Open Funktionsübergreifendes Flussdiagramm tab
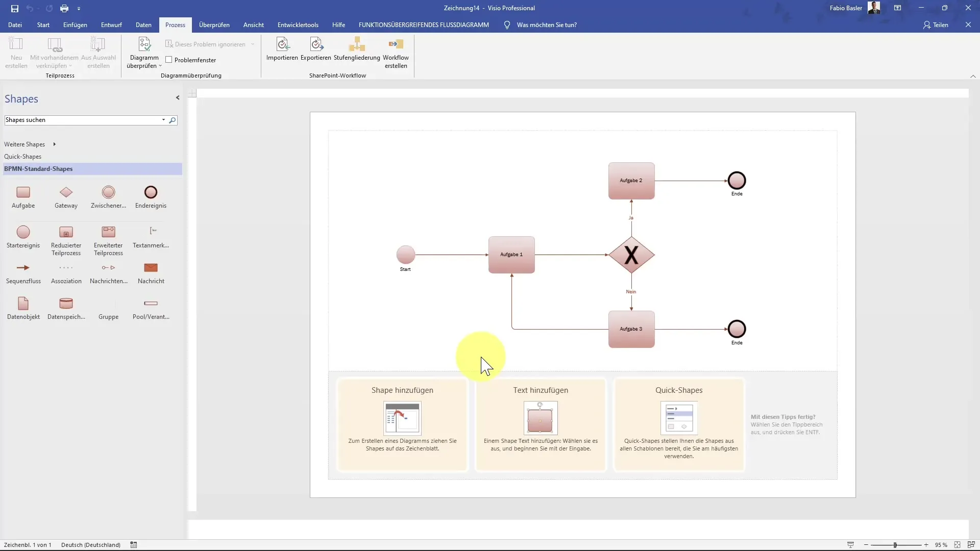This screenshot has height=551, width=980. point(424,24)
